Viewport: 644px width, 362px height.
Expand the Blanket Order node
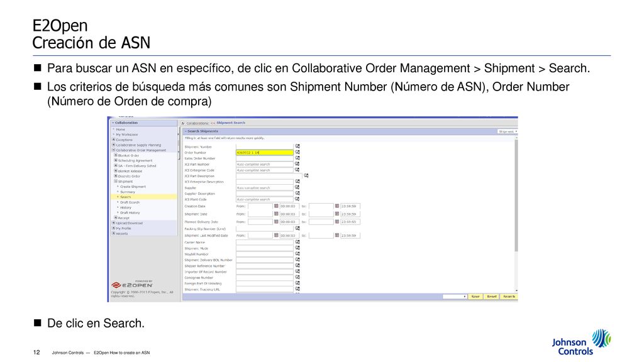tap(116, 155)
